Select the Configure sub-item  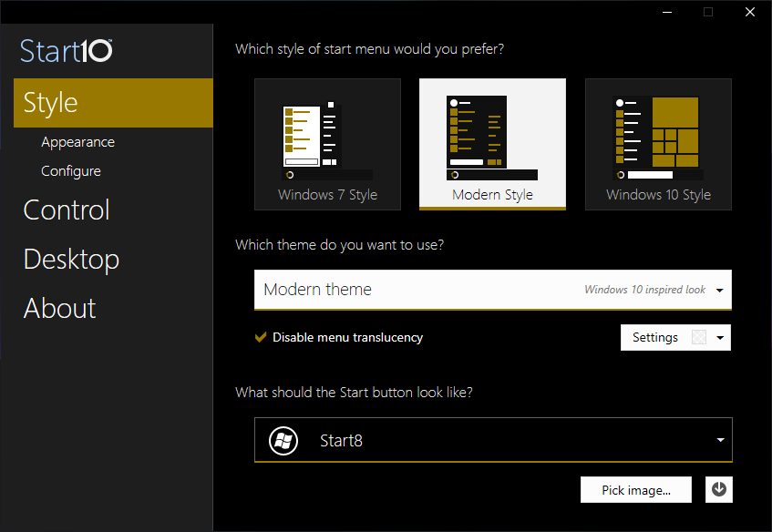click(71, 170)
